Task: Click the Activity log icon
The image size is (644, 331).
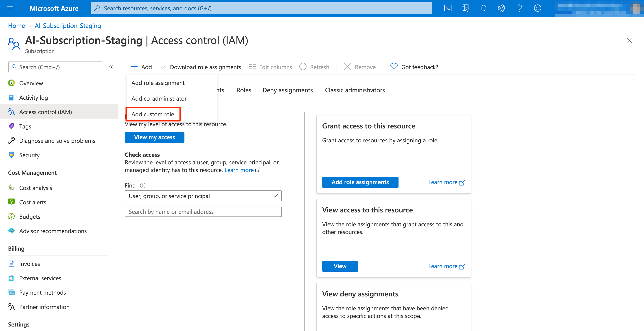Action: [11, 97]
